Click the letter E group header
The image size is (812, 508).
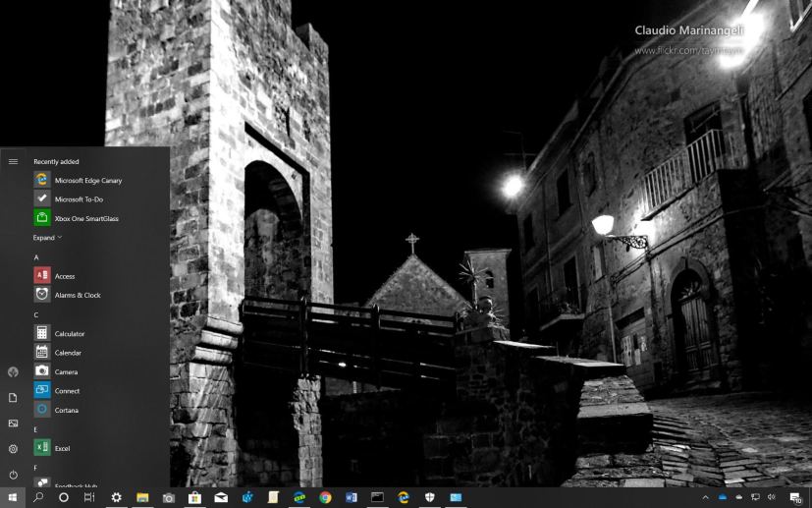36,429
